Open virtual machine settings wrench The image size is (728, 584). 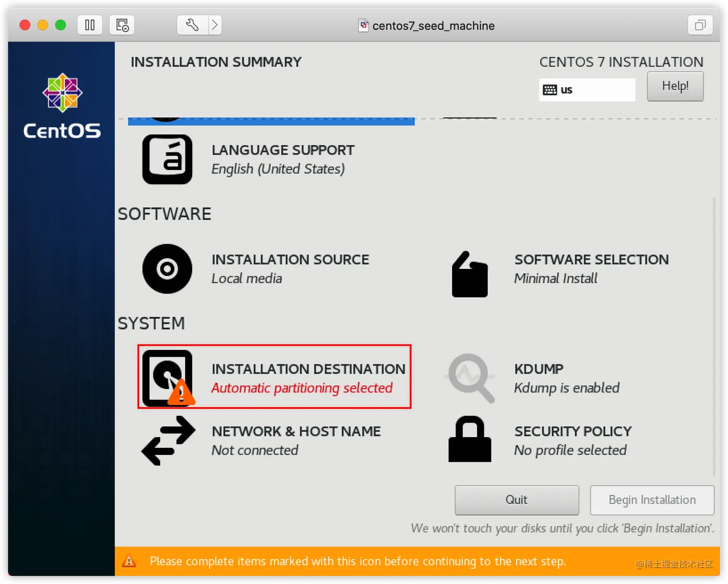pyautogui.click(x=193, y=25)
